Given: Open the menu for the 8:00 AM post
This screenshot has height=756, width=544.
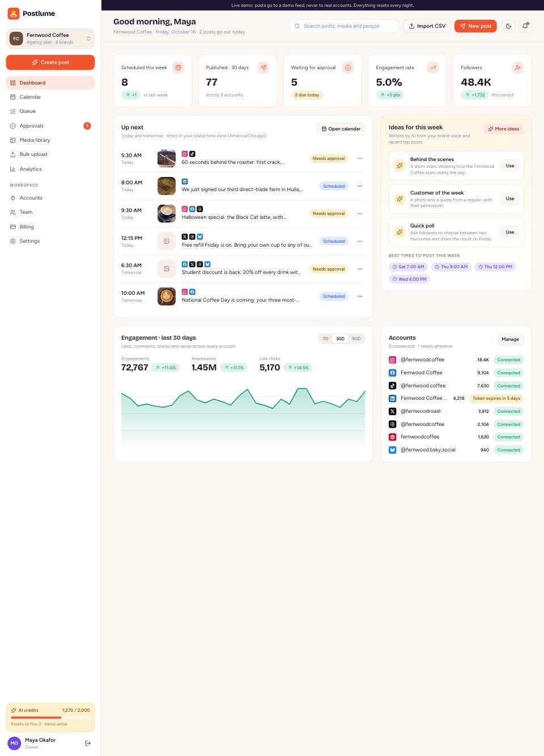Looking at the screenshot, I should pyautogui.click(x=360, y=186).
